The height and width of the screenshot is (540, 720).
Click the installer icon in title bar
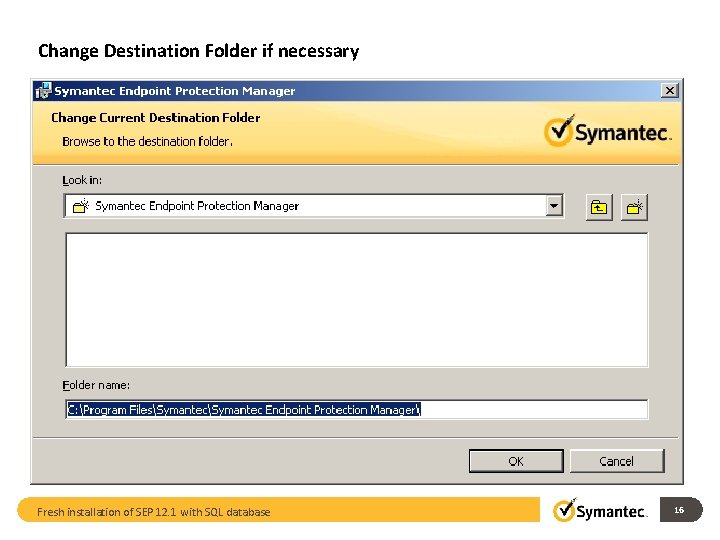pos(44,90)
